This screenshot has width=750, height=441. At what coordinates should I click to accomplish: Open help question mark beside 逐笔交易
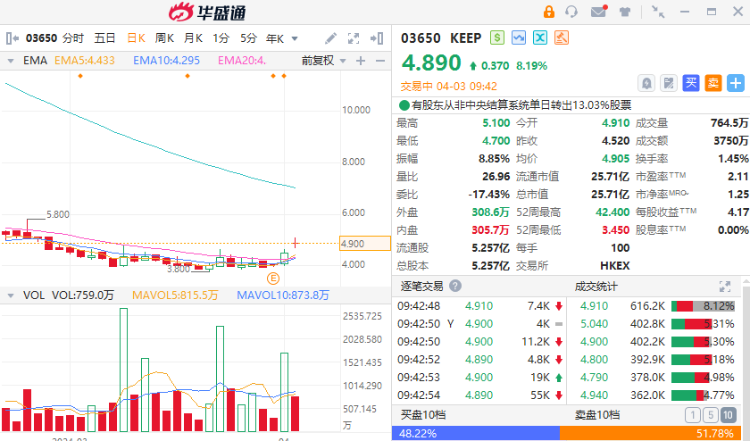point(455,286)
